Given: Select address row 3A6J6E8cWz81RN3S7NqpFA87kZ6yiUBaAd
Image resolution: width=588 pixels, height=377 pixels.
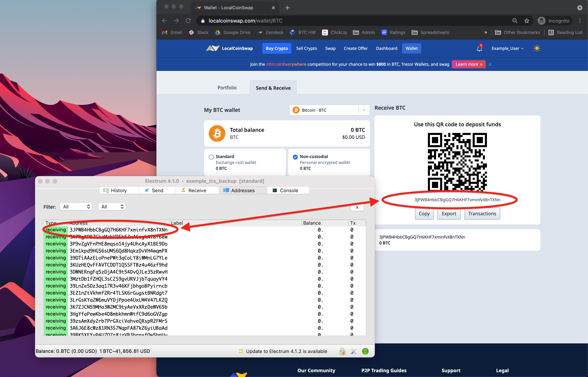Looking at the screenshot, I should coord(205,328).
